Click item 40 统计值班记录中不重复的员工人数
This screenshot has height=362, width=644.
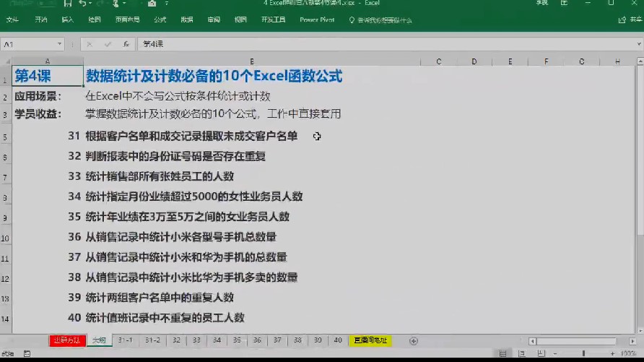[165, 318]
